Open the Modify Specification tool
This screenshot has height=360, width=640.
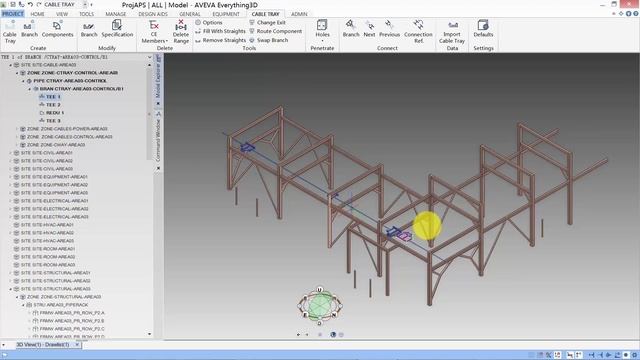(117, 29)
